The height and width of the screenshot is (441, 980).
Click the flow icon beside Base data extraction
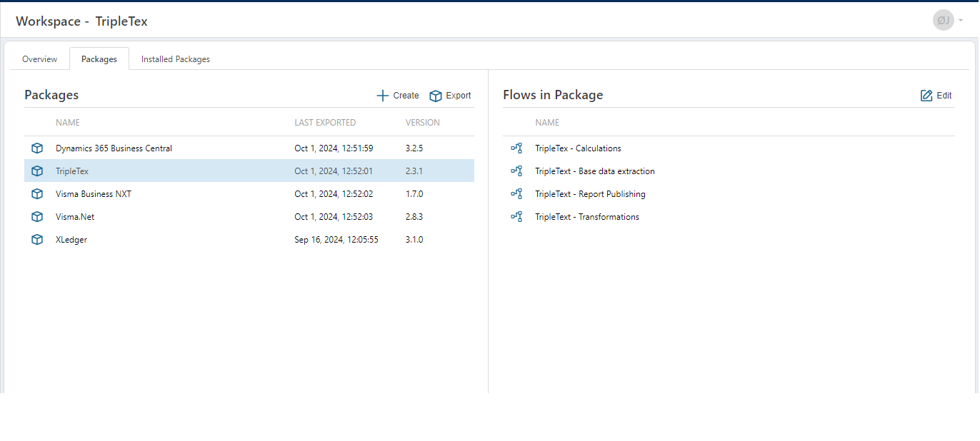(516, 171)
